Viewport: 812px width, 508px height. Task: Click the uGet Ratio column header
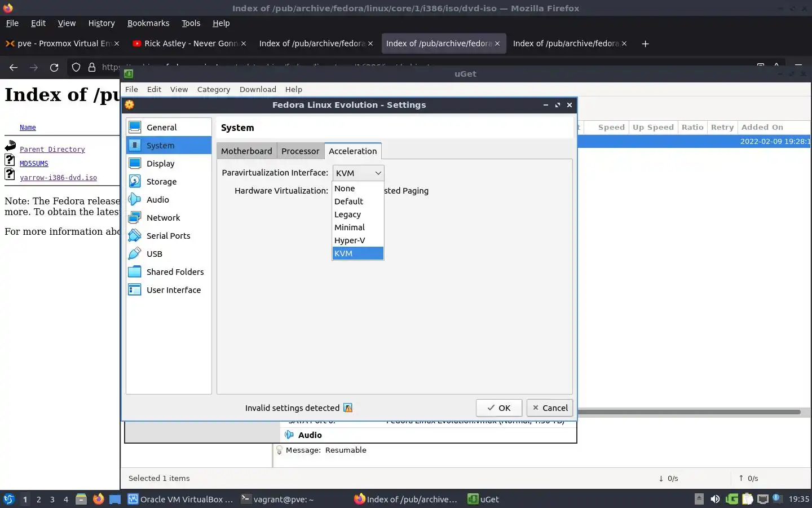[692, 128]
